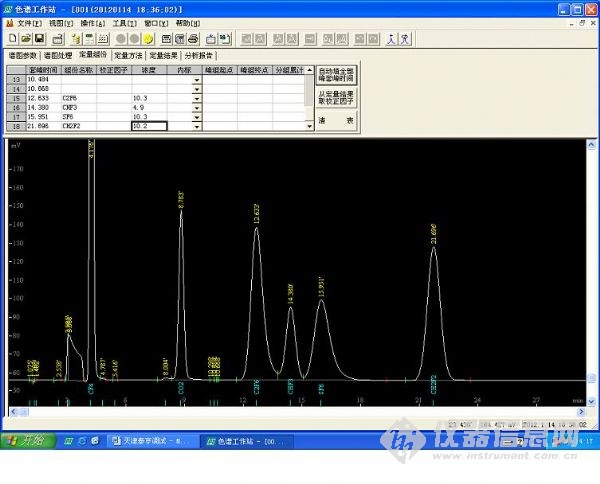Click the Open folder toolbar icon

point(26,39)
